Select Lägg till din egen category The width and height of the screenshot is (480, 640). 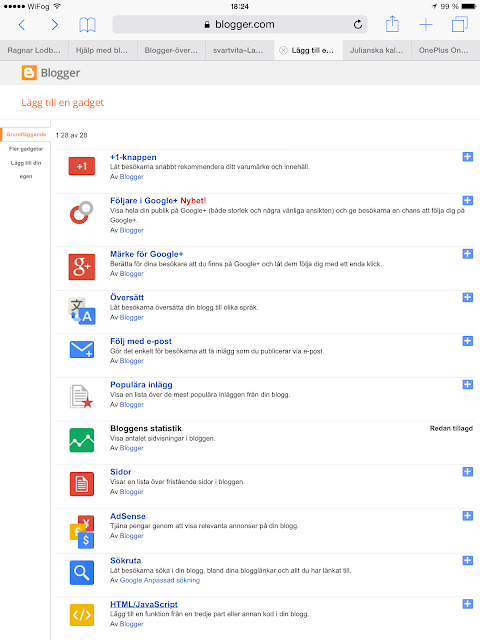(x=26, y=169)
